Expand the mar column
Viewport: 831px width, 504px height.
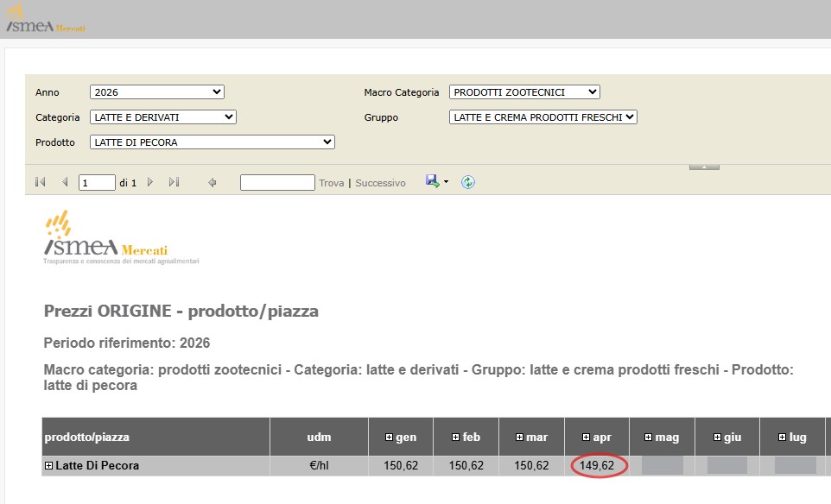point(519,438)
